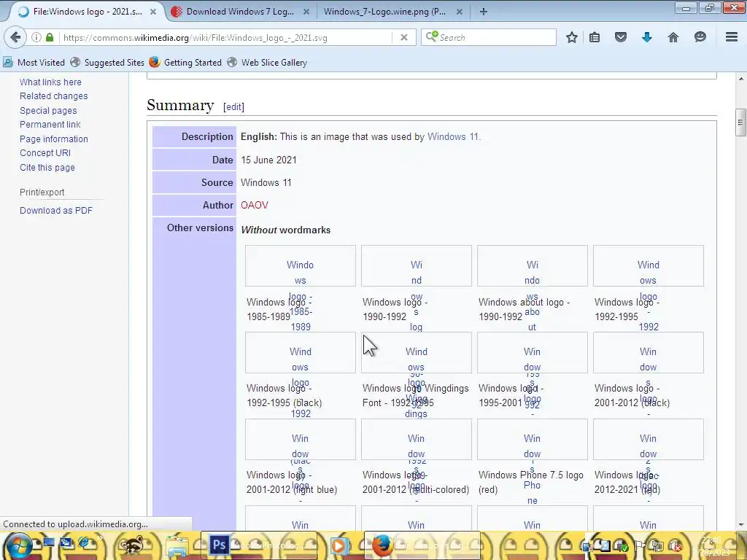Open Related changes sidebar link
This screenshot has width=747, height=560.
point(54,96)
